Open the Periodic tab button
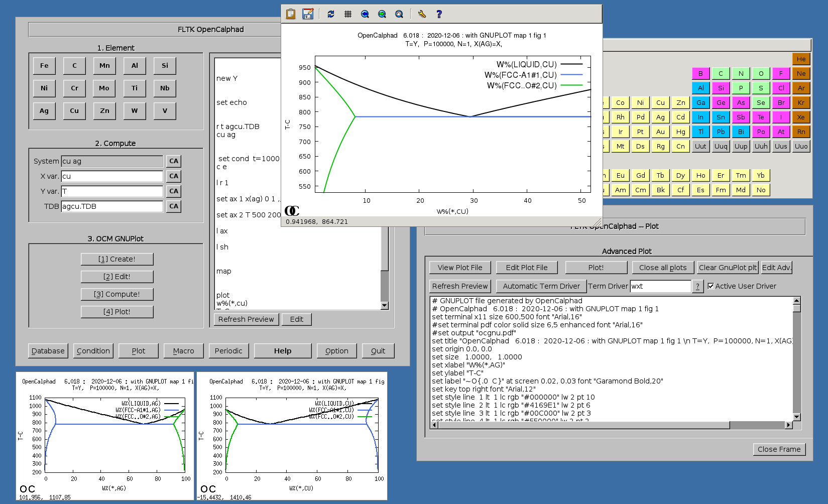Viewport: 828px width, 504px height. tap(229, 351)
